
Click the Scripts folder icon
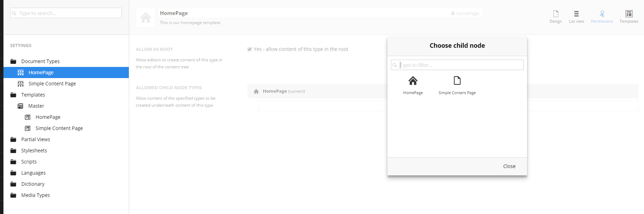[x=13, y=162]
